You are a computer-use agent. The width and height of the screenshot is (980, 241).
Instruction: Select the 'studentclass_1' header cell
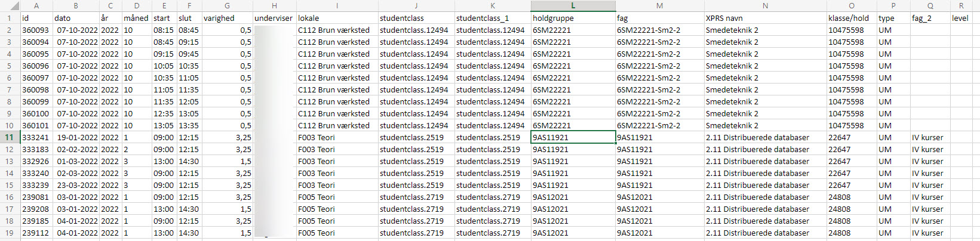pyautogui.click(x=492, y=18)
